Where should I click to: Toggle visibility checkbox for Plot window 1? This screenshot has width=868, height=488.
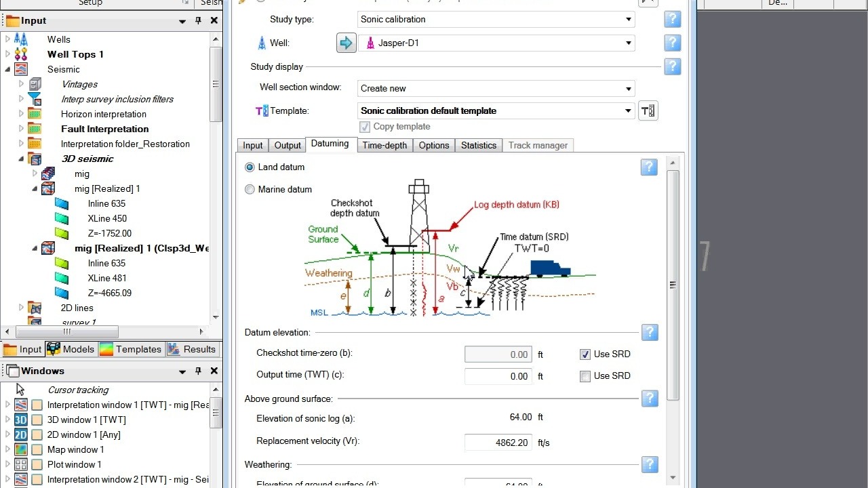click(37, 464)
